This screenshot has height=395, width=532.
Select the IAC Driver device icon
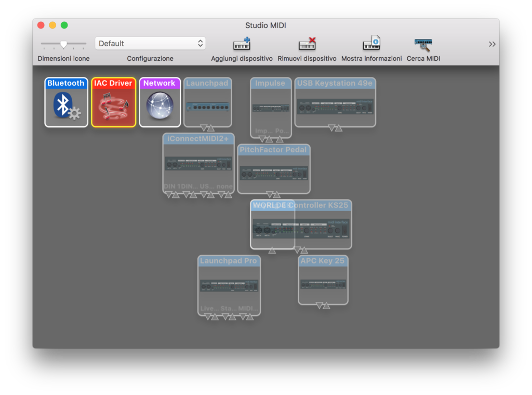tap(113, 102)
